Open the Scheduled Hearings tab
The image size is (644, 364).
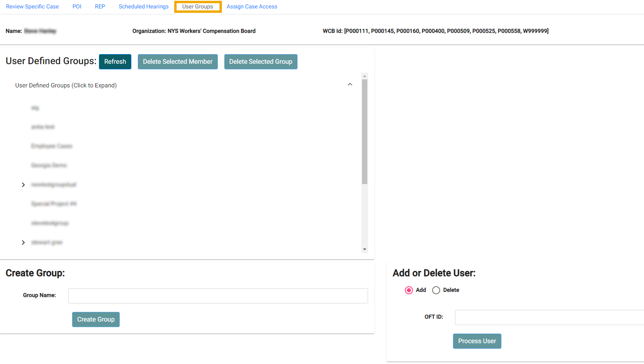(143, 7)
